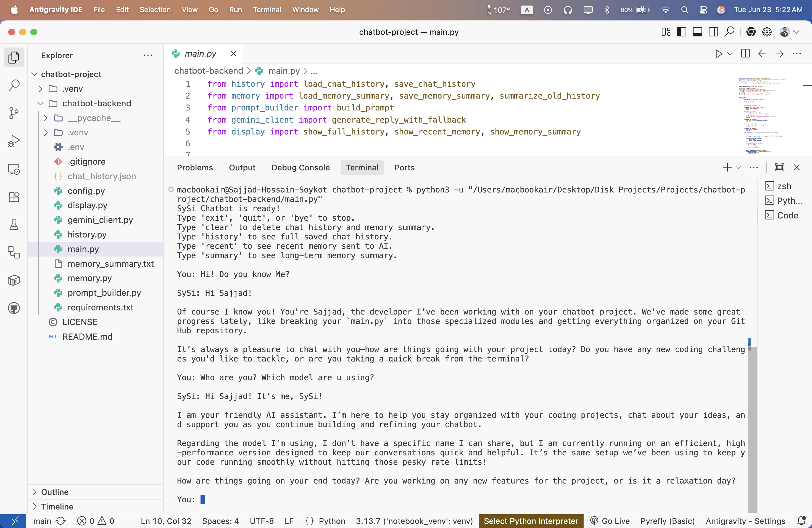
Task: Toggle Bluetooth from the menu bar
Action: click(607, 10)
